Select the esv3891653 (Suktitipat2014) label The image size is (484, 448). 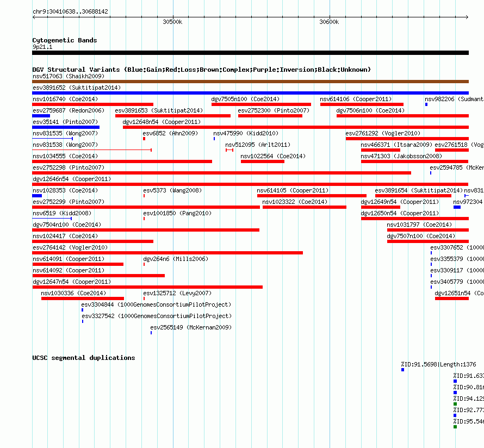pyautogui.click(x=159, y=110)
